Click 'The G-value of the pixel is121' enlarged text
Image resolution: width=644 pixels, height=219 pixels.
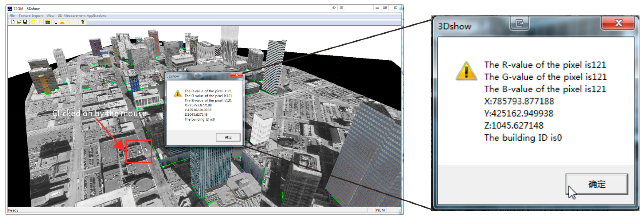click(545, 77)
